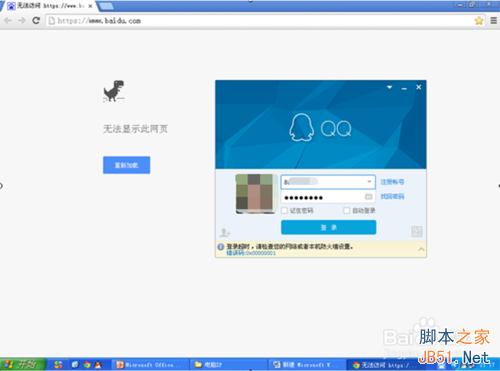Image resolution: width=500 pixels, height=371 pixels.
Task: Click the 找回密码 recover password link
Action: pos(392,196)
